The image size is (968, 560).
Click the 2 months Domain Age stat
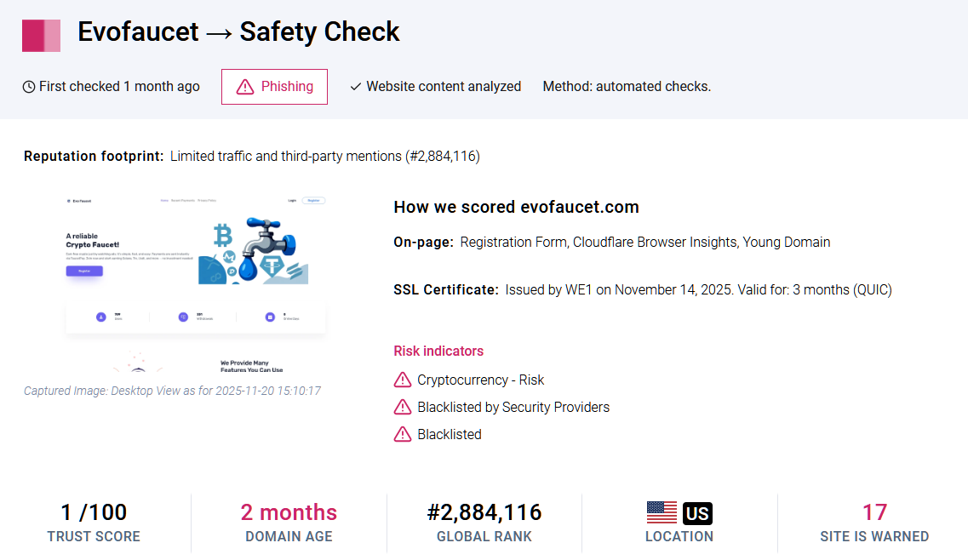pos(289,511)
